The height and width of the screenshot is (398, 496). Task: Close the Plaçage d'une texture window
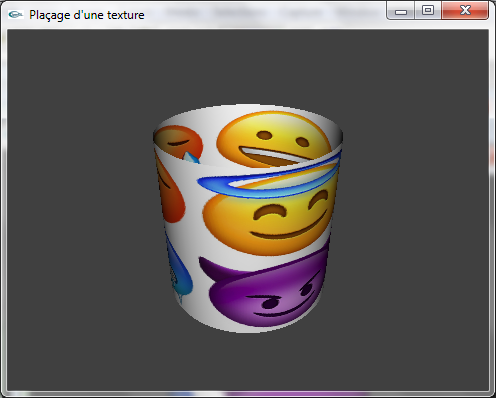click(x=465, y=11)
